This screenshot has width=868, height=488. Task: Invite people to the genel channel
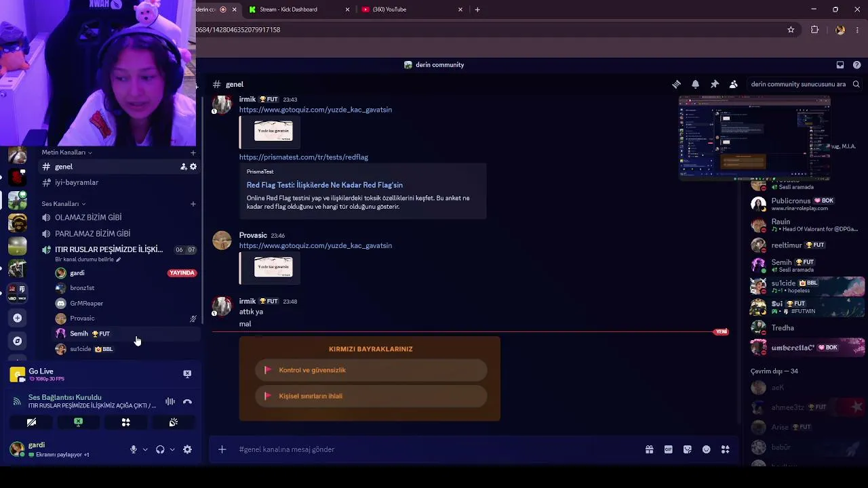(183, 167)
